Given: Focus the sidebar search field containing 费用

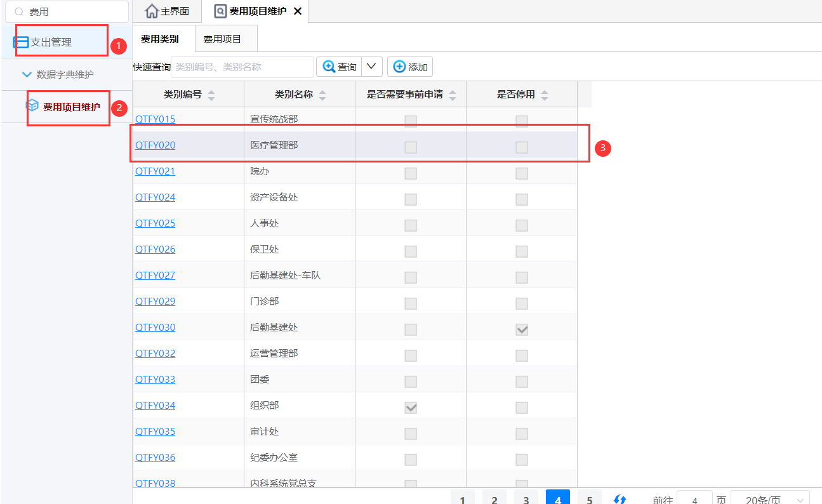Looking at the screenshot, I should [x=67, y=12].
